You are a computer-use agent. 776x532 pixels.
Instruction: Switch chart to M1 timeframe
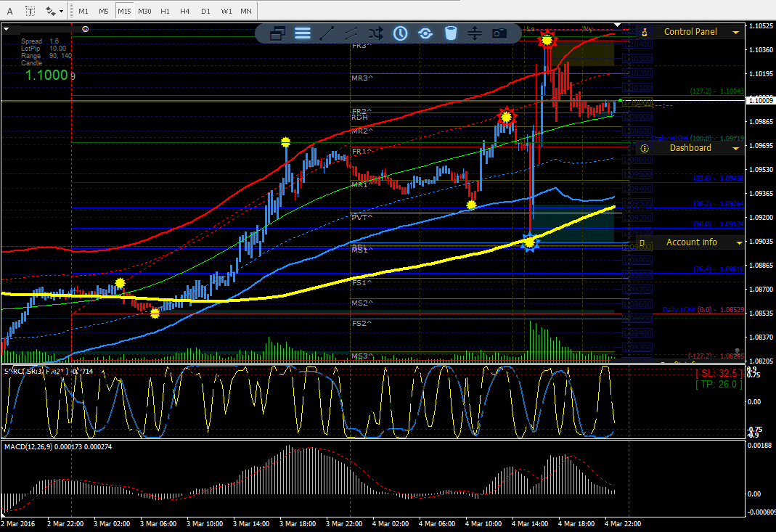coord(83,11)
